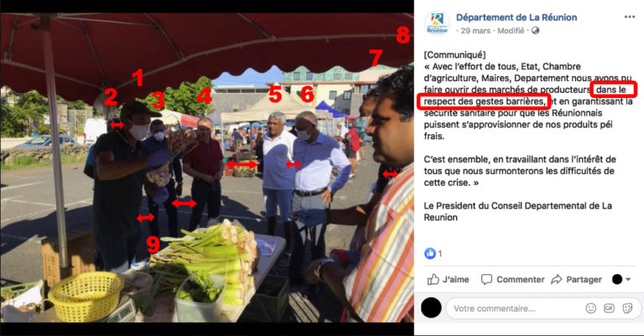Click the black profile circle beside Partager

(617, 279)
